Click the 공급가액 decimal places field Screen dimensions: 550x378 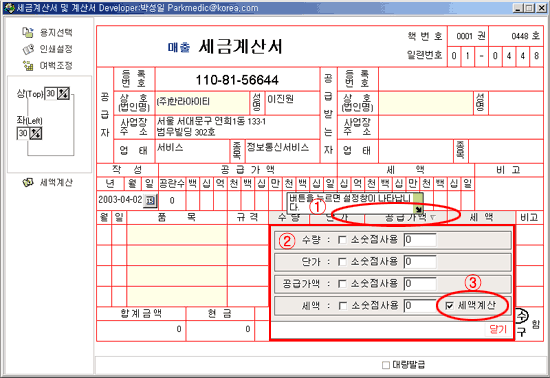[420, 284]
